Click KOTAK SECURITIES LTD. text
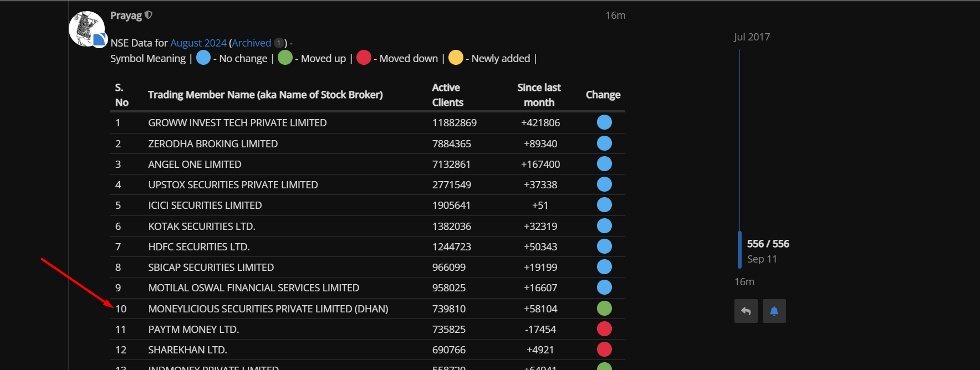This screenshot has height=370, width=980. coord(202,227)
